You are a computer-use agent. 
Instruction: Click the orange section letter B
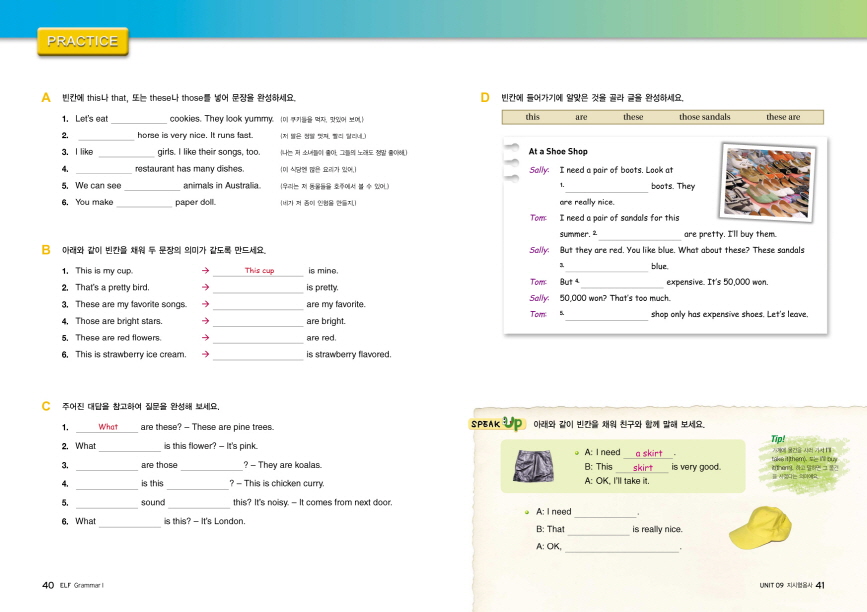point(46,249)
